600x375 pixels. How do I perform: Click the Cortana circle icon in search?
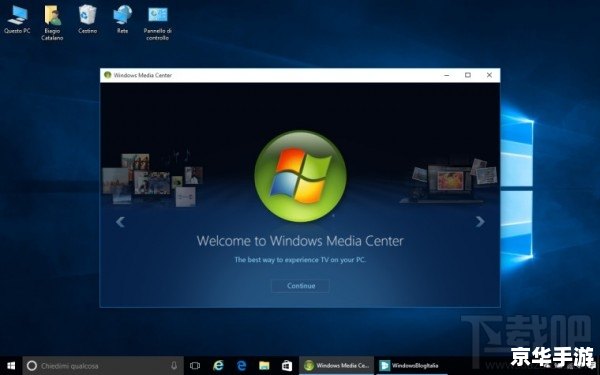click(x=32, y=366)
